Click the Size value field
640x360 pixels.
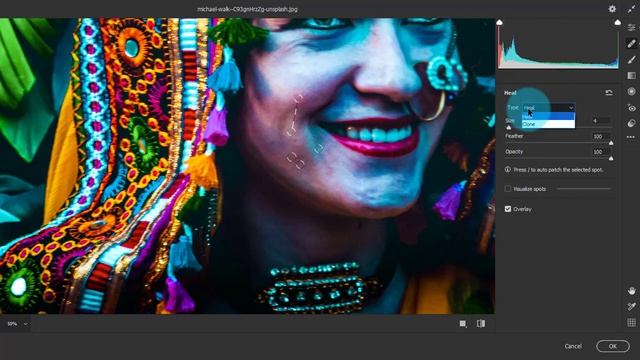point(601,120)
